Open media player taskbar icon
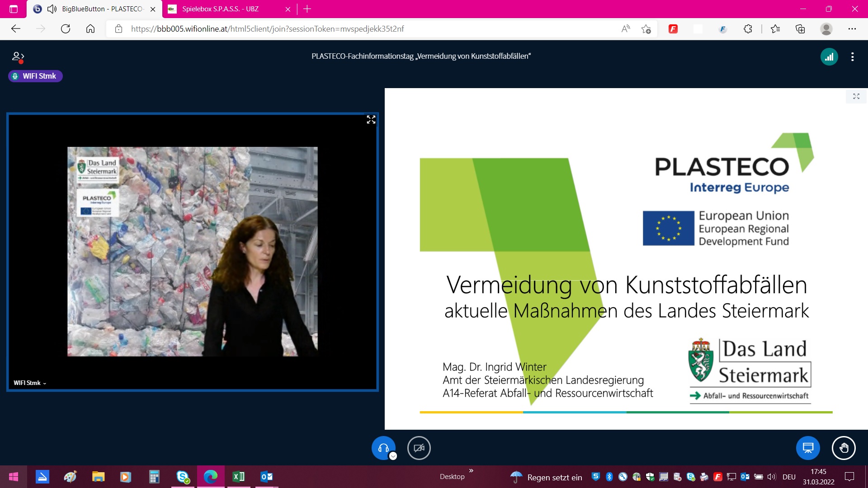Viewport: 868px width, 488px height. click(126, 477)
